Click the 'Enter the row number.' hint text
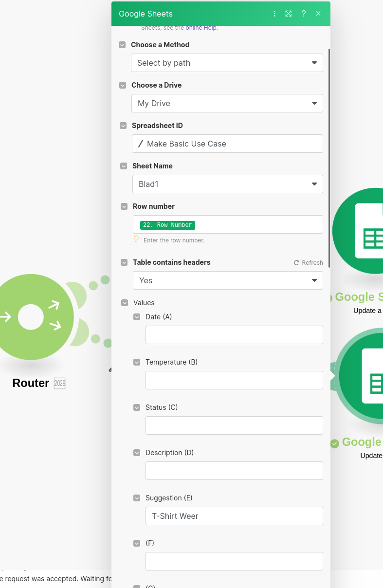Viewport: 383px width, 588px height. (174, 240)
